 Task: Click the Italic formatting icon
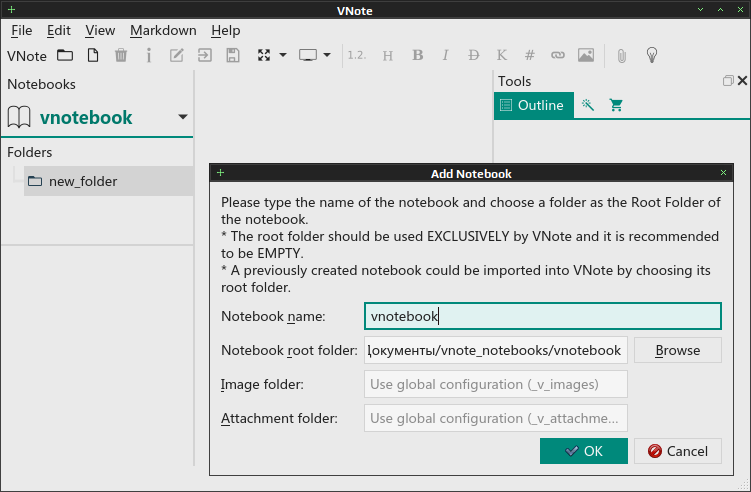pyautogui.click(x=445, y=56)
